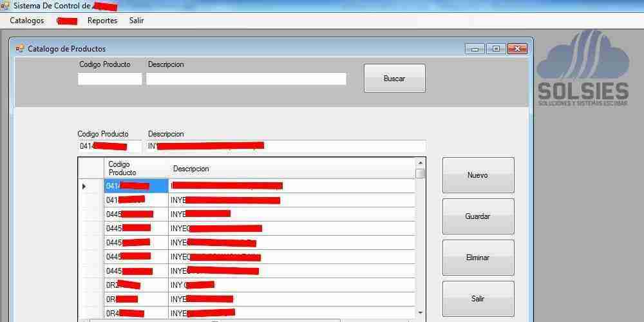
Task: Maximize the Catalogo de Productos window
Action: click(x=495, y=49)
